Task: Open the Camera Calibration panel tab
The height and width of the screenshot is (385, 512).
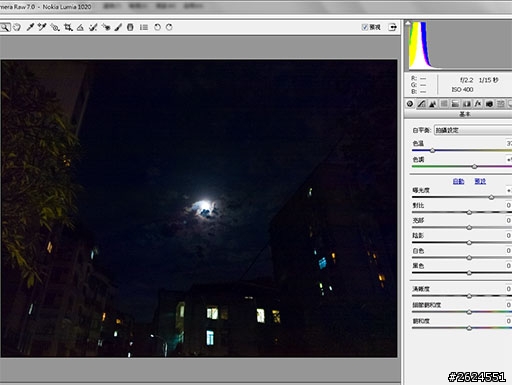Action: pyautogui.click(x=489, y=104)
